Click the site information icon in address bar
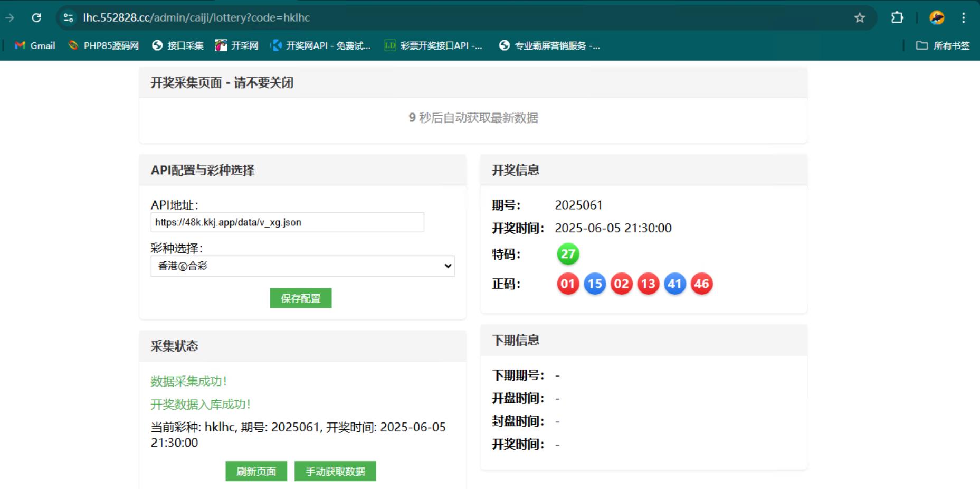The image size is (980, 489). point(68,18)
